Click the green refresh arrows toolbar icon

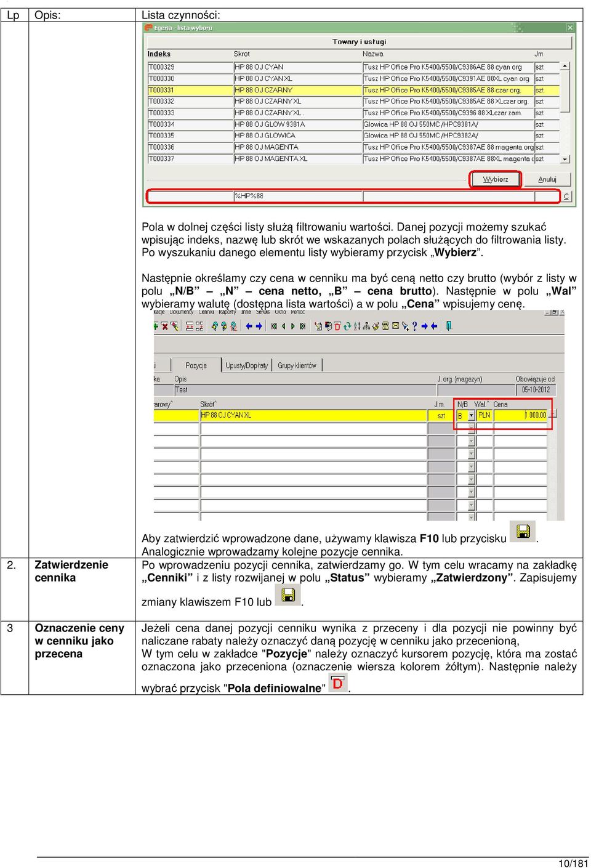[x=347, y=327]
